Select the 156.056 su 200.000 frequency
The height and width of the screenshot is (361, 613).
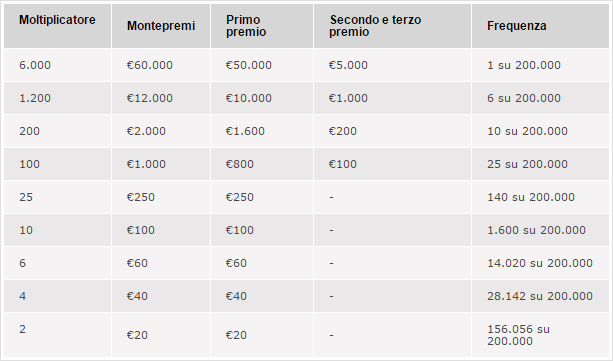pyautogui.click(x=518, y=335)
